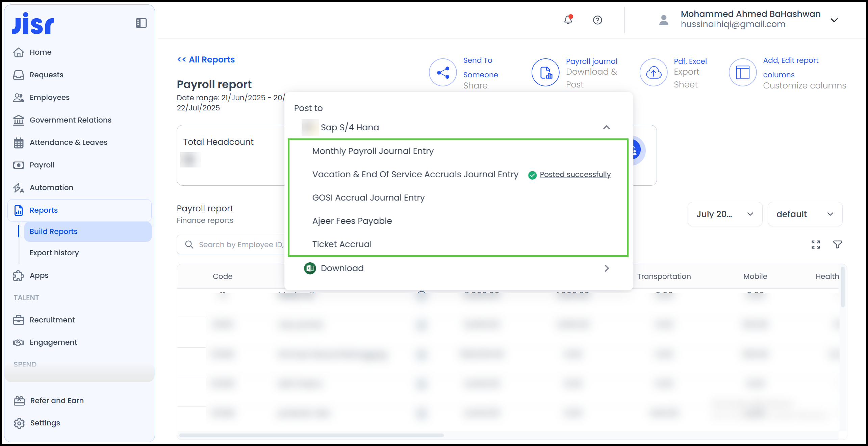
Task: Open the user account dropdown chevron
Action: [834, 20]
